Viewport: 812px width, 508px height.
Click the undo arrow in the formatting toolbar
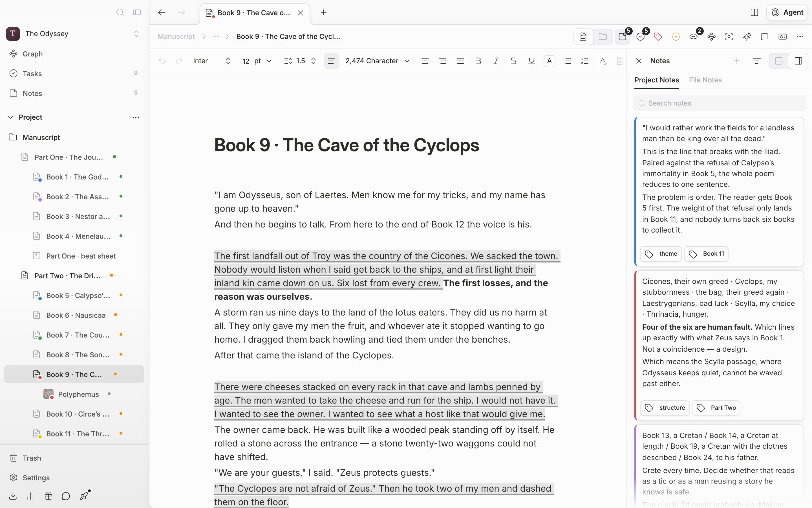[162, 61]
